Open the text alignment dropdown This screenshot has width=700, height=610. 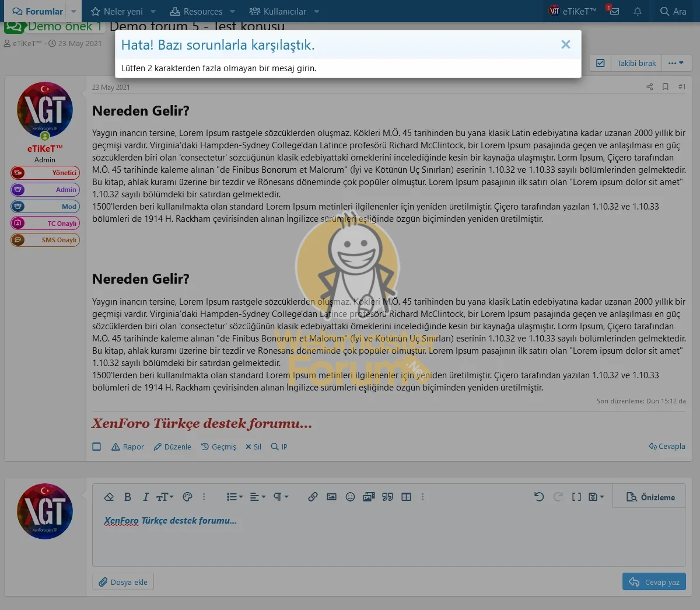(257, 497)
